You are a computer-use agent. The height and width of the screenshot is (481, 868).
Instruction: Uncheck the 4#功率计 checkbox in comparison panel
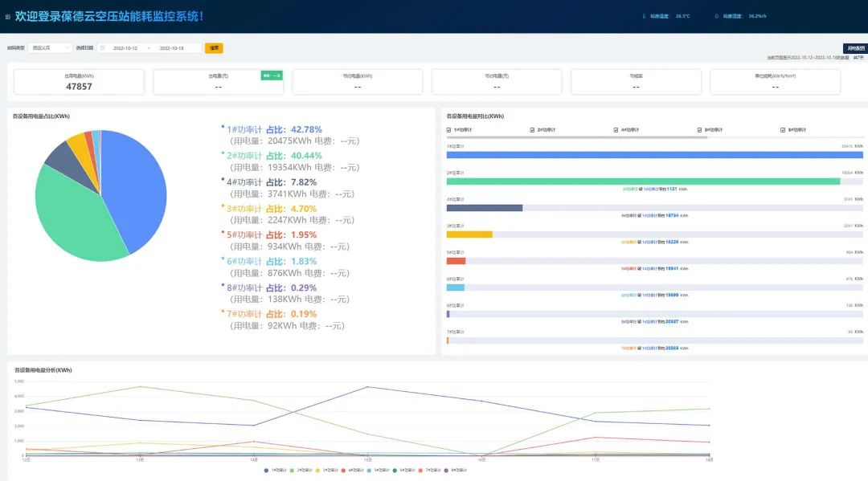tap(616, 129)
